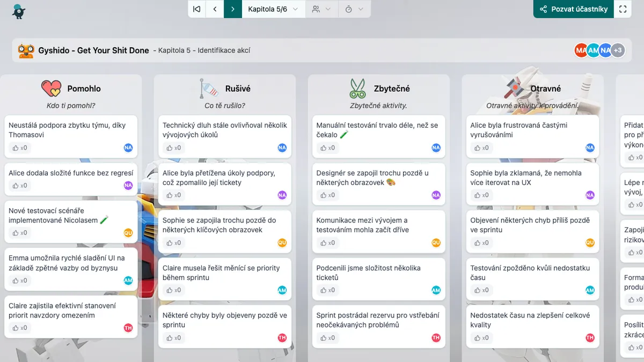Viewport: 644px width, 362px height.
Task: Expand the participants dropdown in toolbar
Action: pyautogui.click(x=321, y=9)
